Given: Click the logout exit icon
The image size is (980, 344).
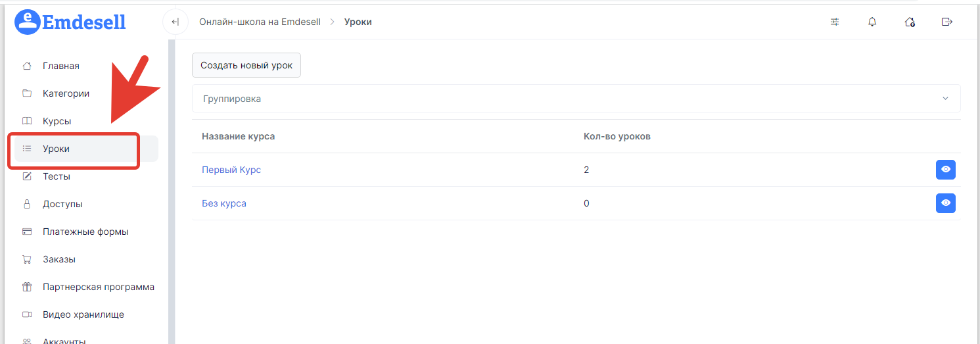Looking at the screenshot, I should (947, 22).
